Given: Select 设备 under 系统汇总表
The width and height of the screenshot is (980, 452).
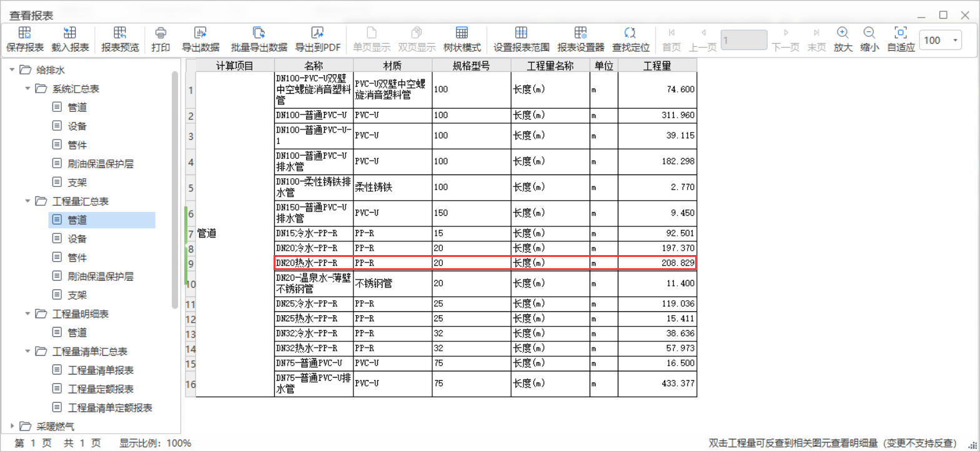Looking at the screenshot, I should tap(77, 126).
